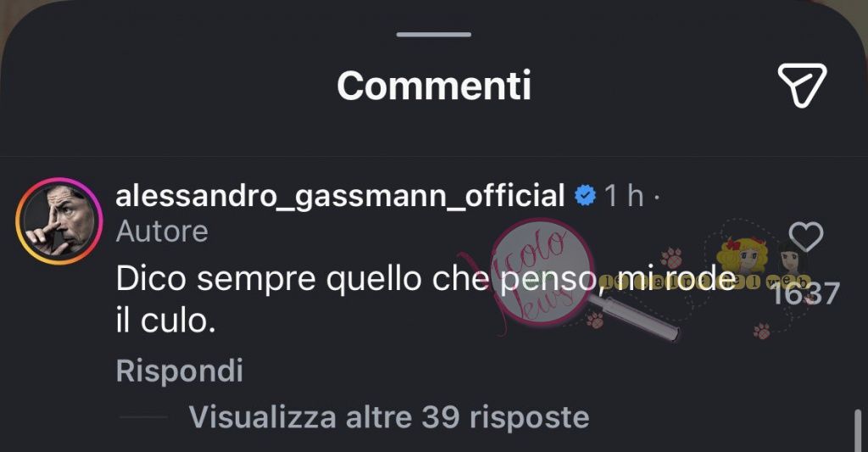Click the 1 h timestamp
Screen dimensions: 868x452
point(624,196)
